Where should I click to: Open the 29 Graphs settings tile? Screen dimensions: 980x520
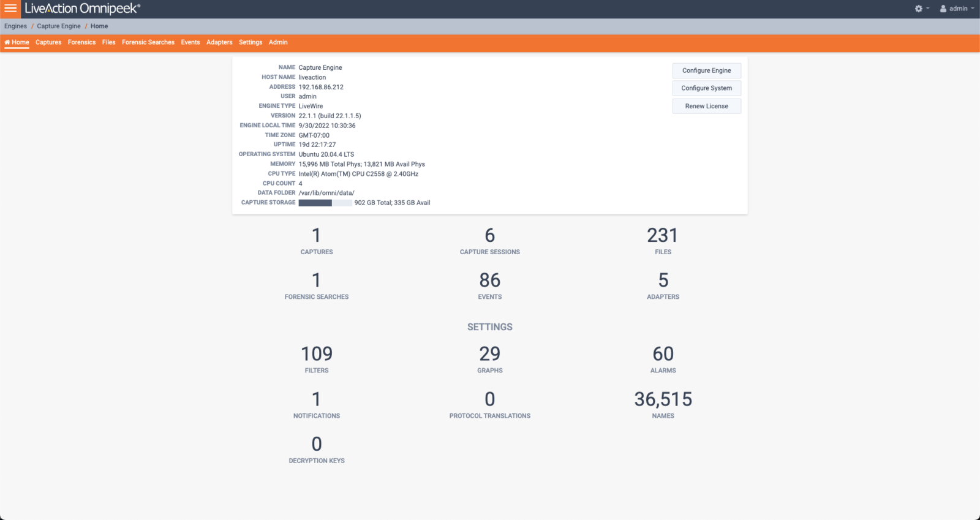click(x=490, y=359)
